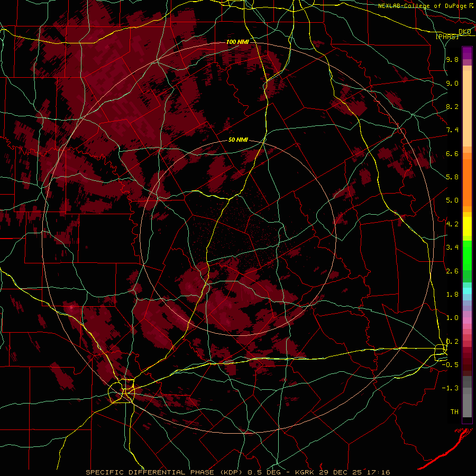476x476 pixels.
Task: Click the 5.8 legend value
Action: (452, 177)
